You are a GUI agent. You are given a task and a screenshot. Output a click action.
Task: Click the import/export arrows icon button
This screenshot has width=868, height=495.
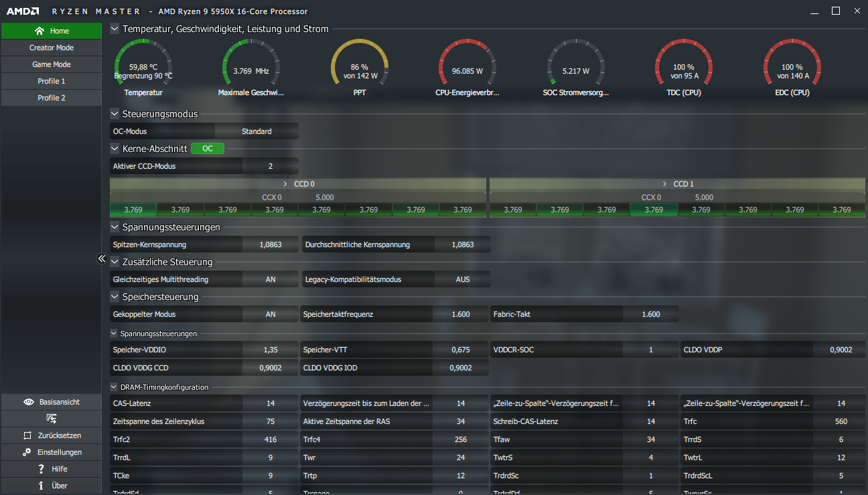coord(51,419)
